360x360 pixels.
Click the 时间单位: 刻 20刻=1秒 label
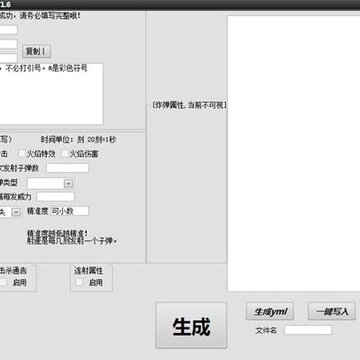click(79, 140)
